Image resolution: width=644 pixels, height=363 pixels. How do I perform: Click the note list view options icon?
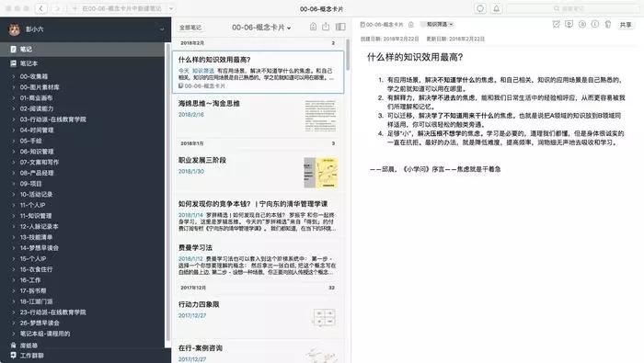pyautogui.click(x=340, y=27)
